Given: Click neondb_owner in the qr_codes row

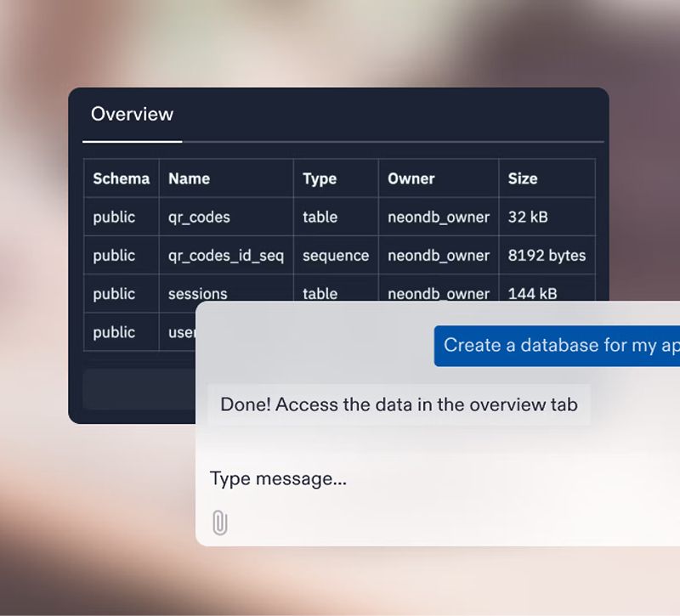Looking at the screenshot, I should (439, 218).
